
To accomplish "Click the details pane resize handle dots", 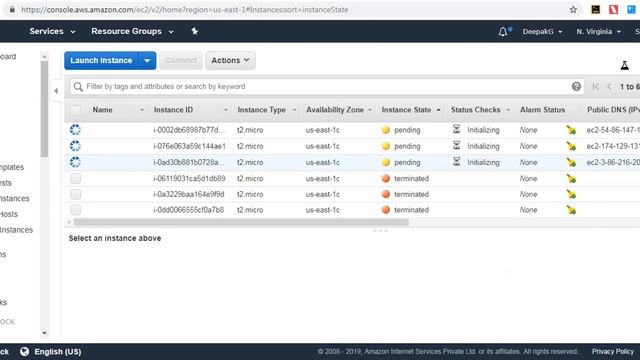I will click(380, 231).
